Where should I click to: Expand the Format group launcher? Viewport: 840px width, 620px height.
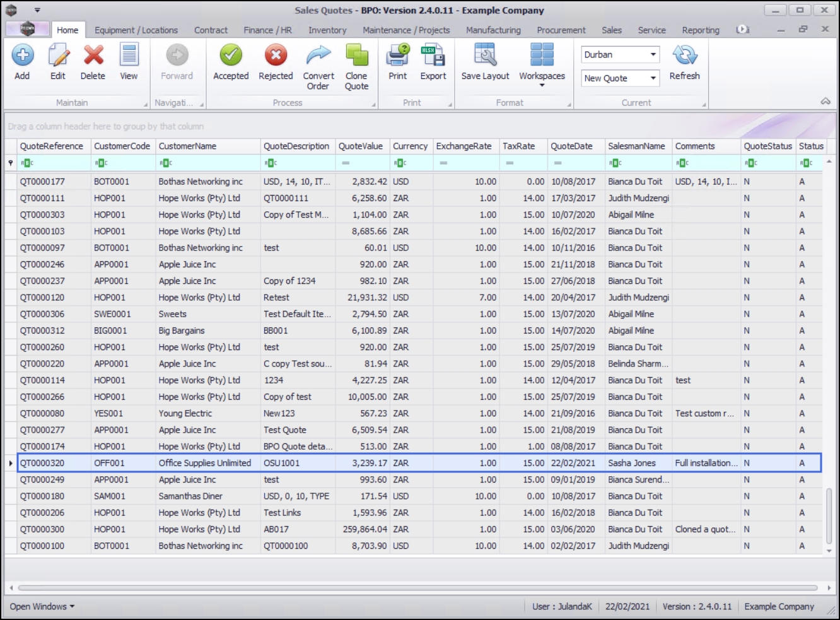tap(569, 105)
